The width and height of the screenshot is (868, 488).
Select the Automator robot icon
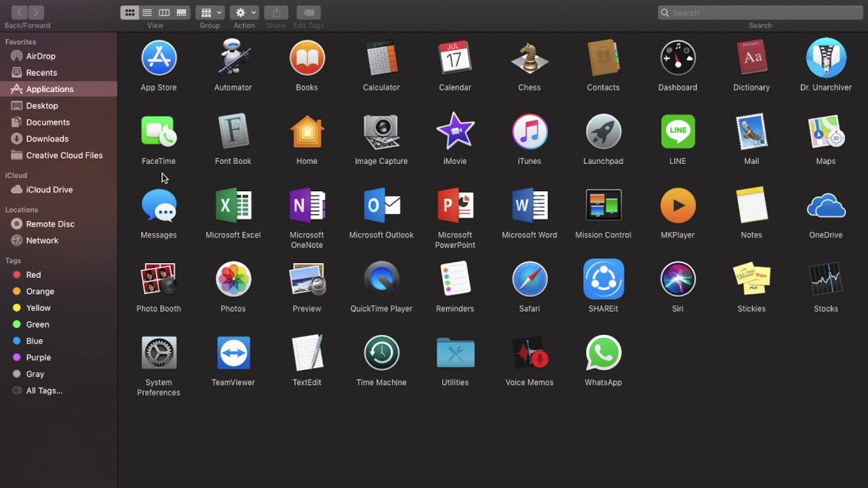233,57
